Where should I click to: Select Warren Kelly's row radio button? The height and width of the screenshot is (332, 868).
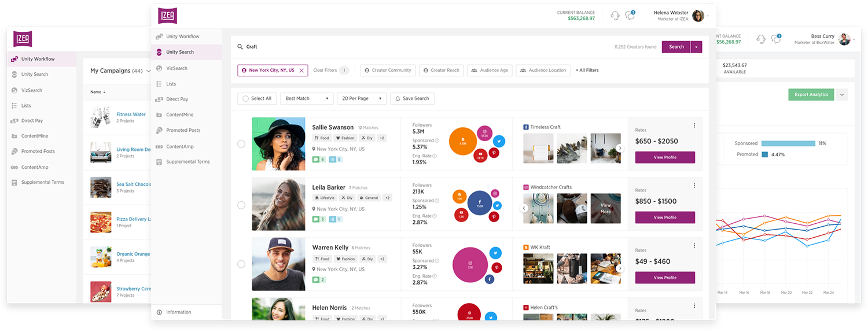pyautogui.click(x=241, y=264)
